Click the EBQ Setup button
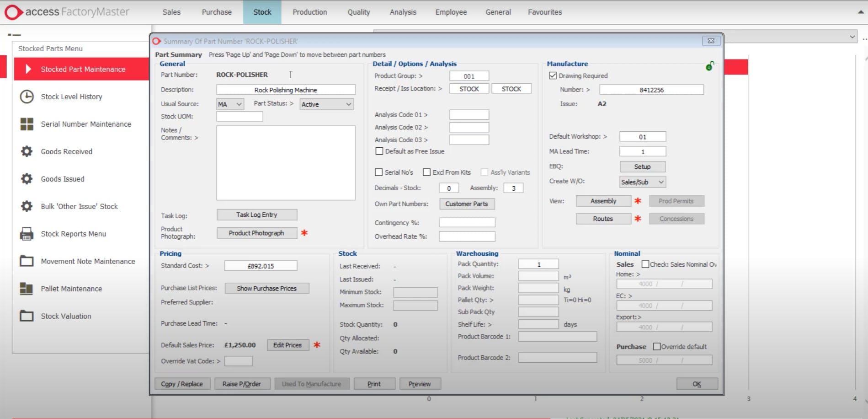 (642, 167)
